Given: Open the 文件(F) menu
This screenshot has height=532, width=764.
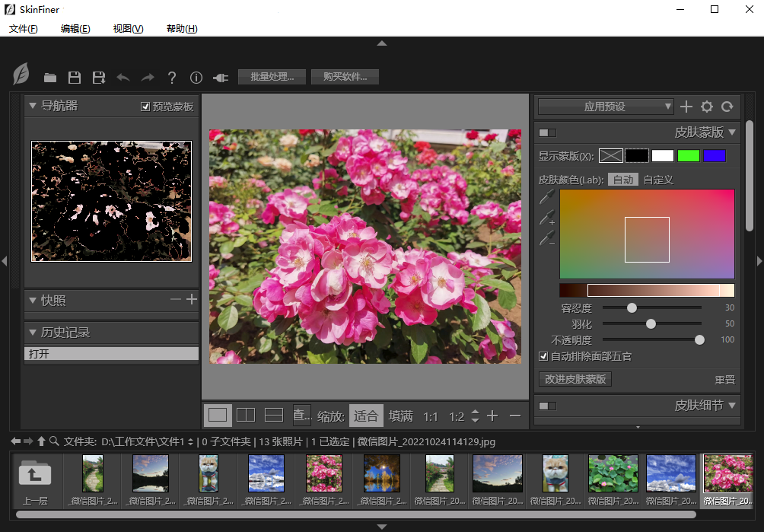Looking at the screenshot, I should tap(24, 29).
